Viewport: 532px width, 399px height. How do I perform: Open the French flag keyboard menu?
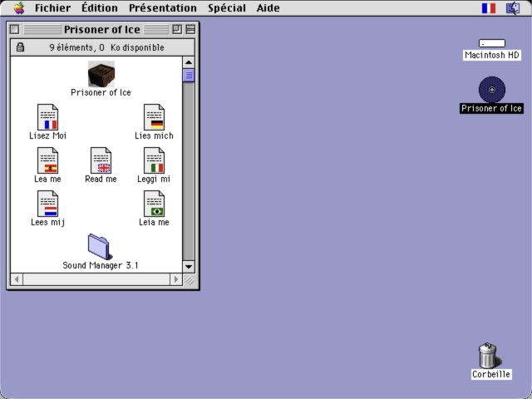click(x=489, y=8)
